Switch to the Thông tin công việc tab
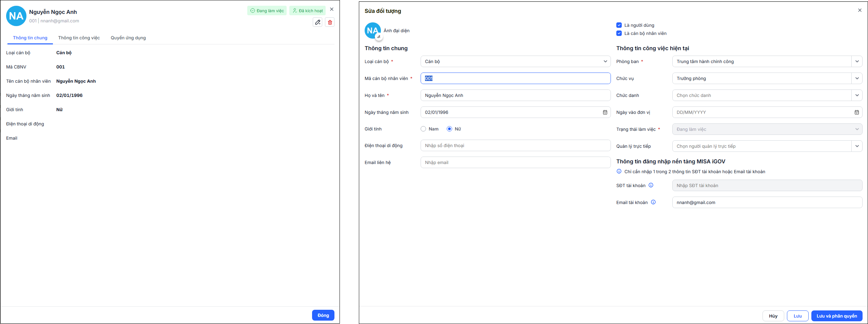868x324 pixels. tap(79, 38)
